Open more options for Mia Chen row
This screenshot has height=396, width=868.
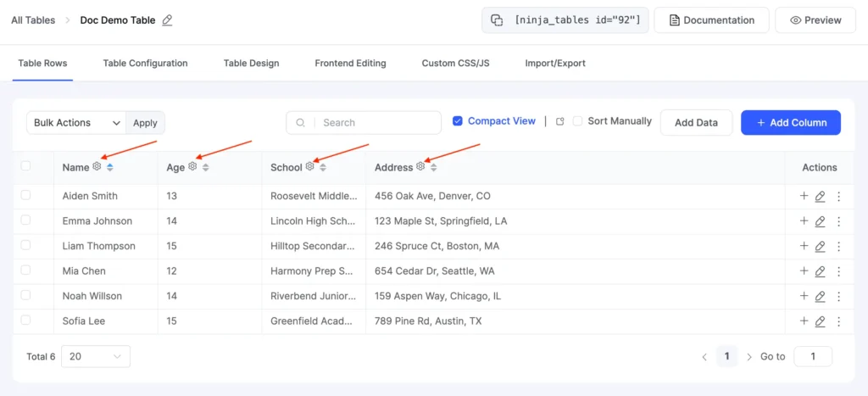[838, 271]
